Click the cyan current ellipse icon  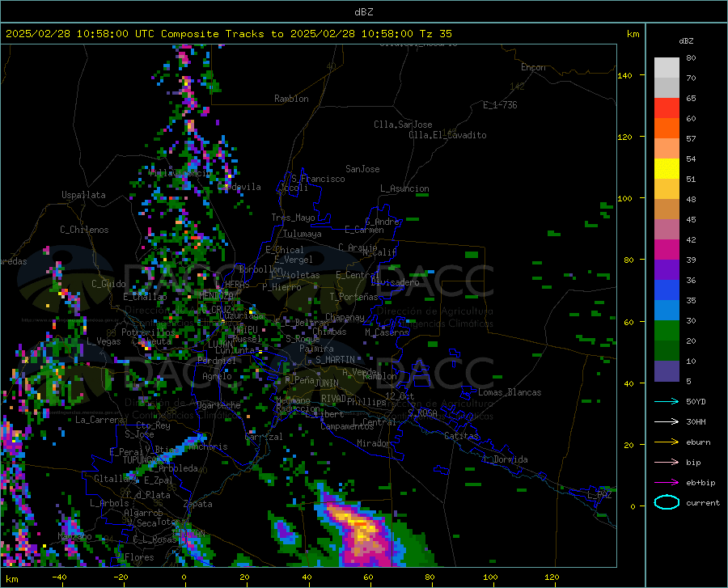pos(667,502)
